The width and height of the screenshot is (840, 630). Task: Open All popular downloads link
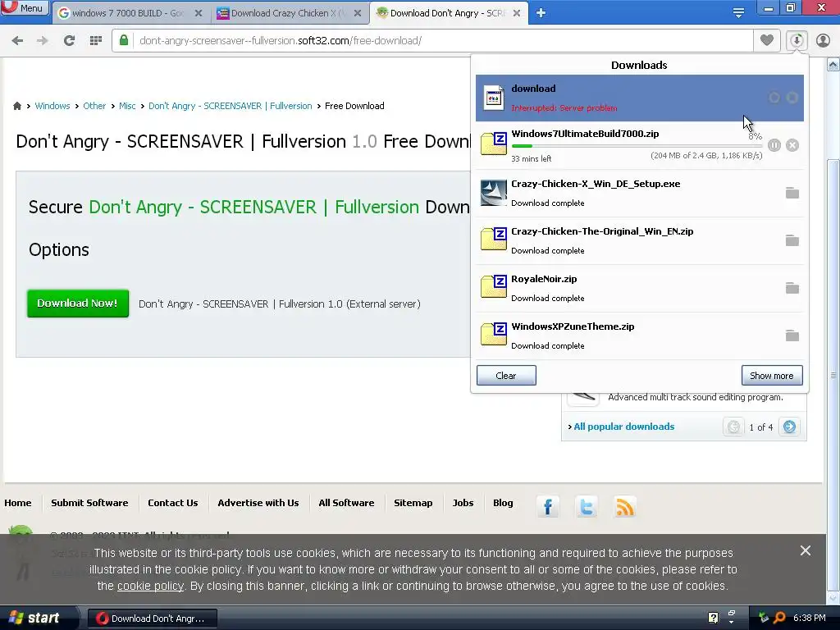coord(623,427)
